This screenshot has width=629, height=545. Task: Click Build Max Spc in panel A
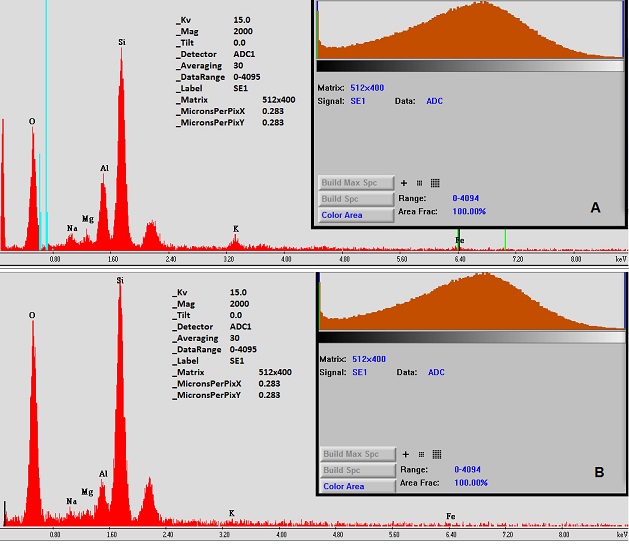tap(355, 183)
